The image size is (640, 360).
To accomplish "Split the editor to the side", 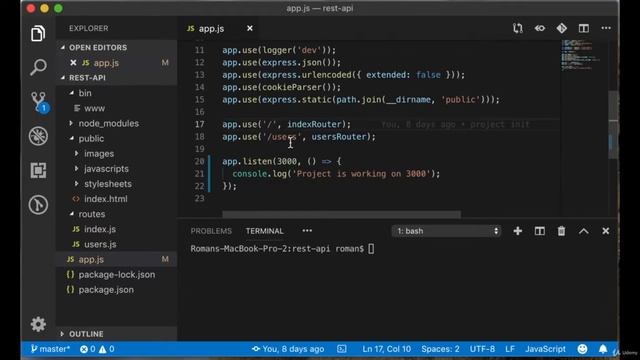I will click(x=584, y=28).
